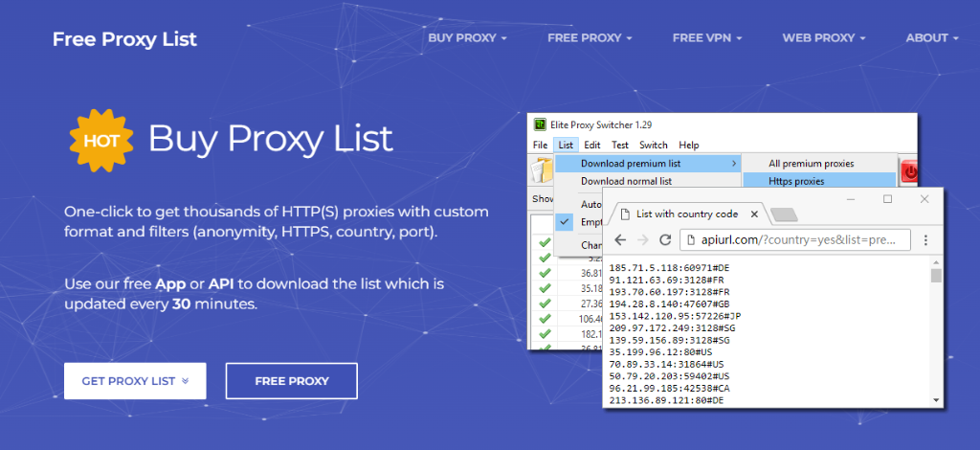Viewport: 980px width, 450px height.
Task: Click the green checkmark beside 35.18 row
Action: 545,288
